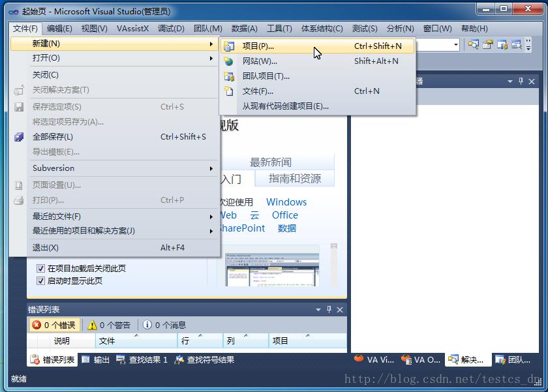Click the 网站(W) globe icon
This screenshot has height=392, width=548.
tap(228, 61)
